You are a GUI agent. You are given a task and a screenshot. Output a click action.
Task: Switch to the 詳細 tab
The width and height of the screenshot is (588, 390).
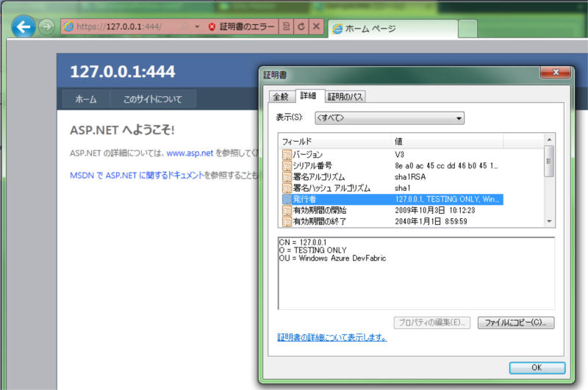(x=308, y=96)
